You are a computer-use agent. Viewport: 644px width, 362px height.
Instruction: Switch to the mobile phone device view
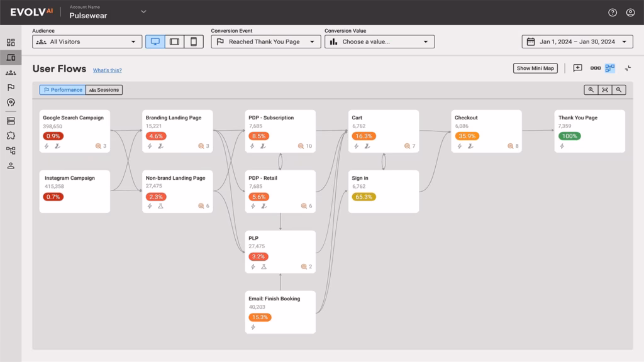point(194,41)
